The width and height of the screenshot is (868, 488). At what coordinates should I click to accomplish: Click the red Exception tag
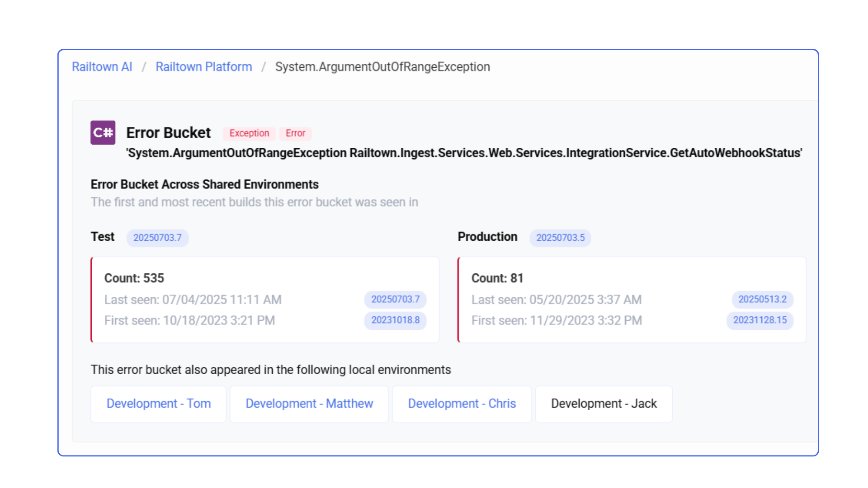click(x=249, y=133)
